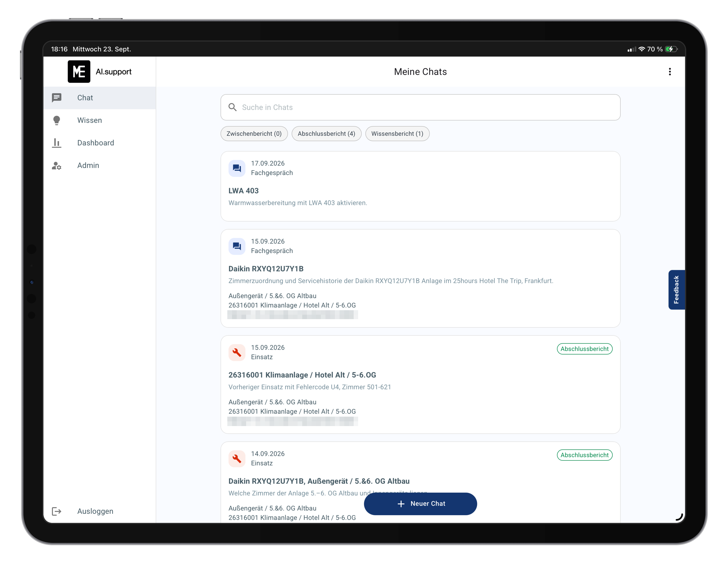The width and height of the screenshot is (728, 564).
Task: Click the date 14.09.2026
Action: tap(268, 454)
